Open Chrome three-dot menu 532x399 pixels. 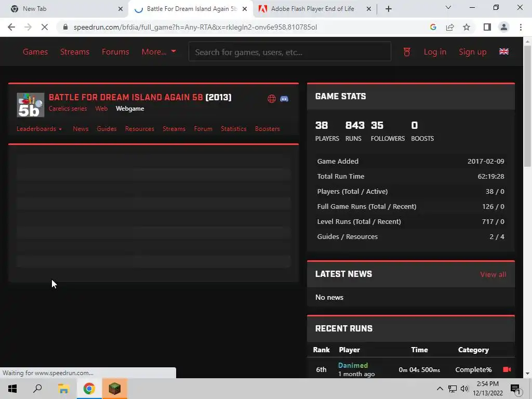[x=521, y=27]
